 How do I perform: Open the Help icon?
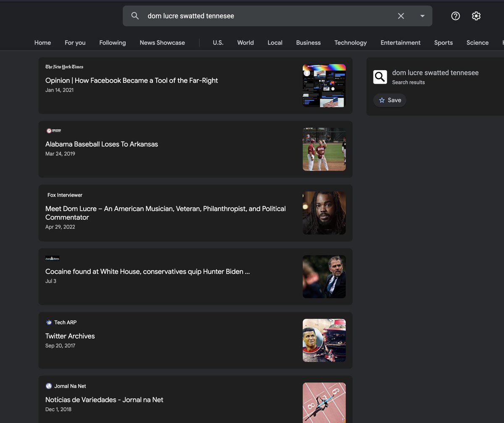456,16
